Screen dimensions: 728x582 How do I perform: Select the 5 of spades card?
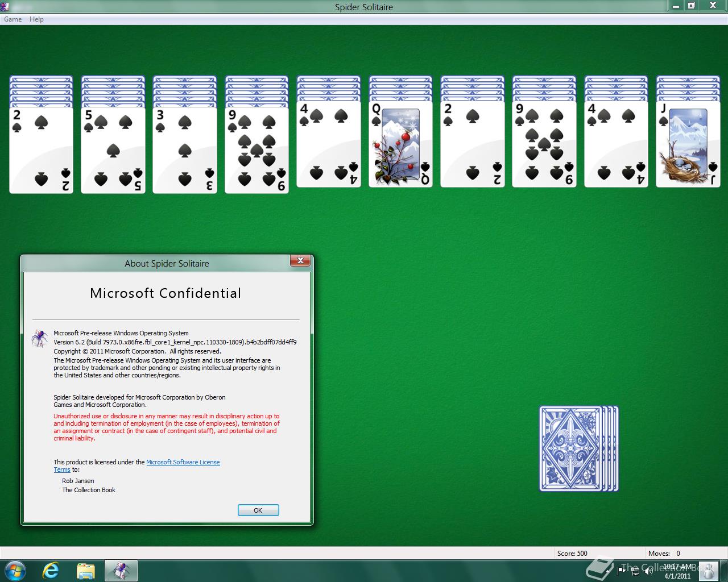[113, 150]
